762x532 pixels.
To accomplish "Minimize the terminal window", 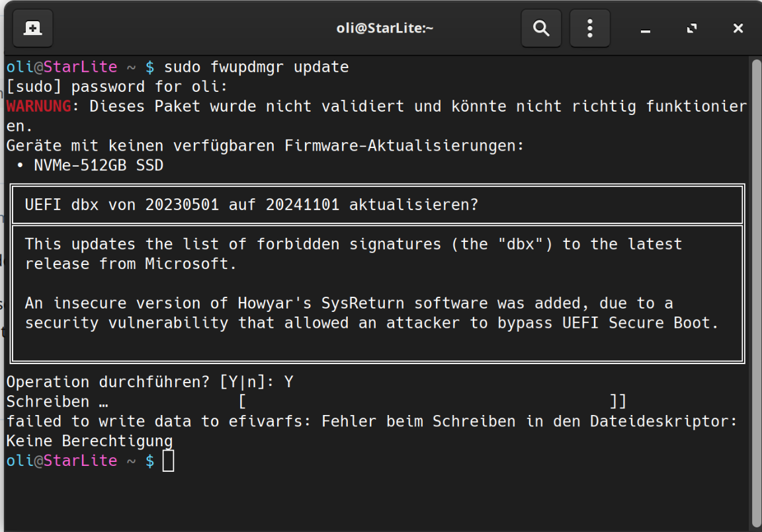I will coord(646,29).
